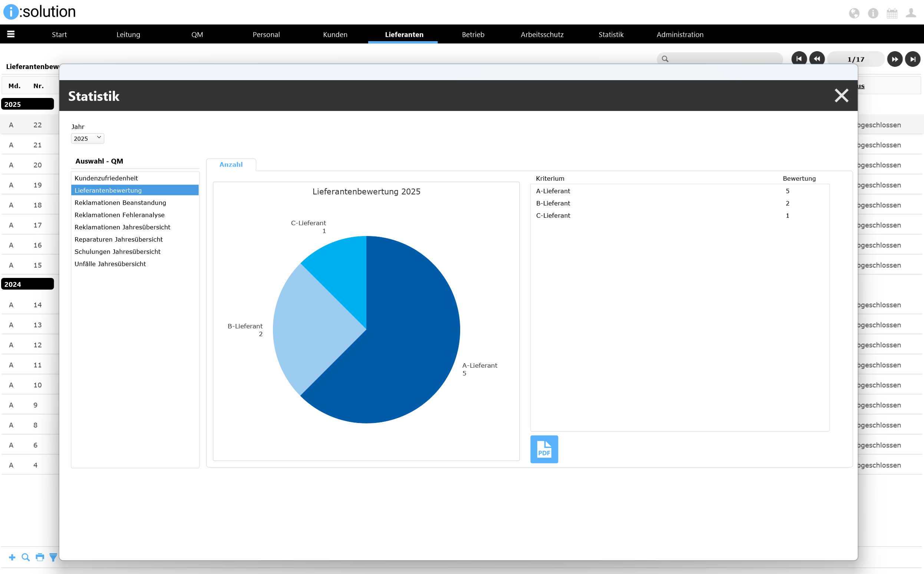Click the user profile icon
The width and height of the screenshot is (924, 574).
coord(911,13)
